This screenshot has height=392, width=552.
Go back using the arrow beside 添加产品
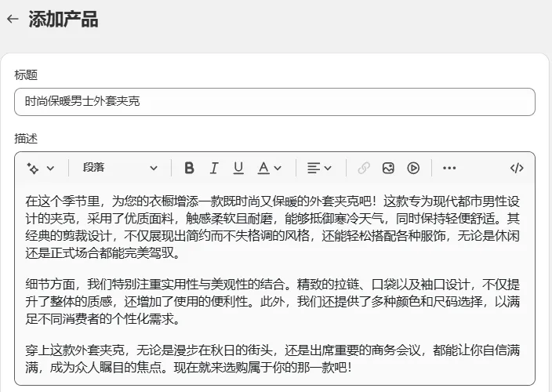(12, 20)
